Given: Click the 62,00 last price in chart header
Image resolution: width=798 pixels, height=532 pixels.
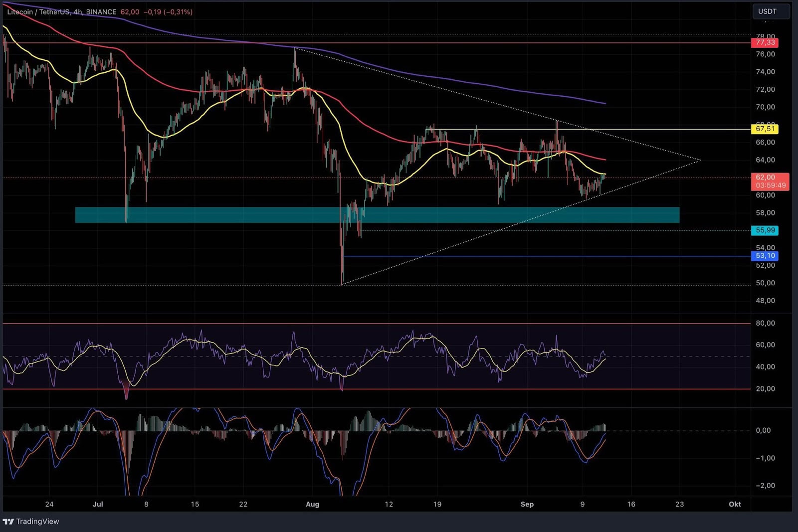Looking at the screenshot, I should pos(130,11).
